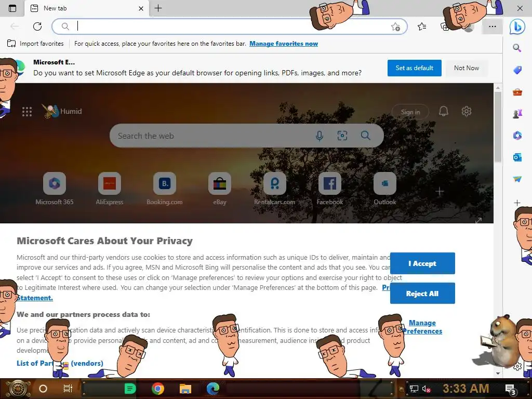Open the AliExpress quick link
The width and height of the screenshot is (532, 399).
109,189
